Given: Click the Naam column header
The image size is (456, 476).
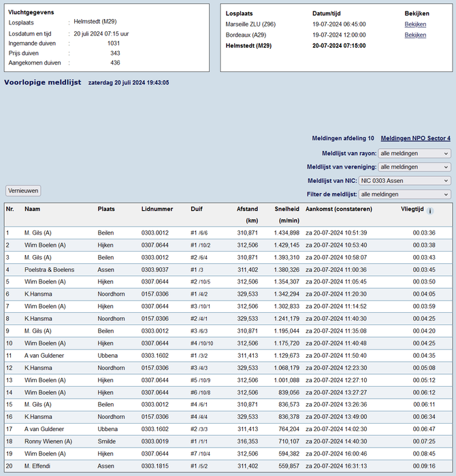Looking at the screenshot, I should (x=32, y=209).
